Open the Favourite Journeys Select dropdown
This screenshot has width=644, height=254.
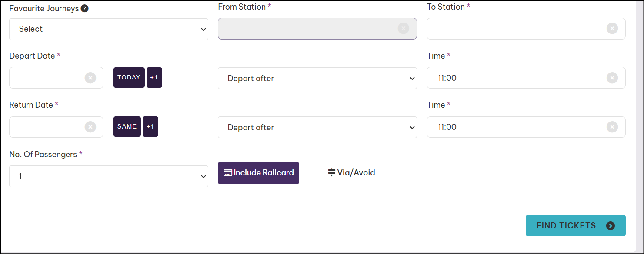[x=109, y=29]
